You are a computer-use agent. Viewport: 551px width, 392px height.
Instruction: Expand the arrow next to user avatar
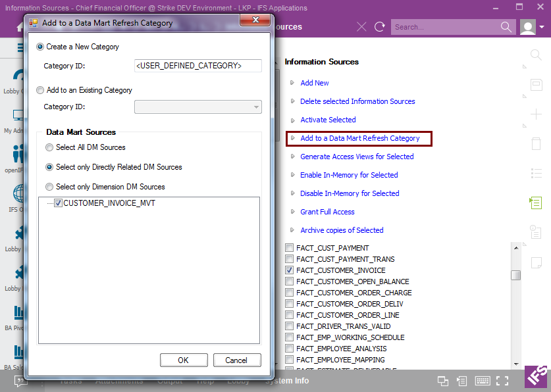click(x=542, y=27)
